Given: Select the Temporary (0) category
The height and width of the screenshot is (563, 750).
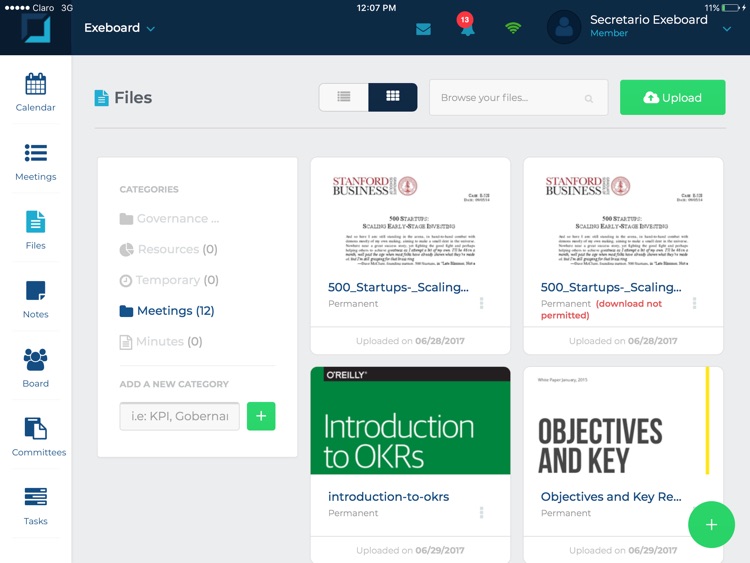Looking at the screenshot, I should 169,280.
